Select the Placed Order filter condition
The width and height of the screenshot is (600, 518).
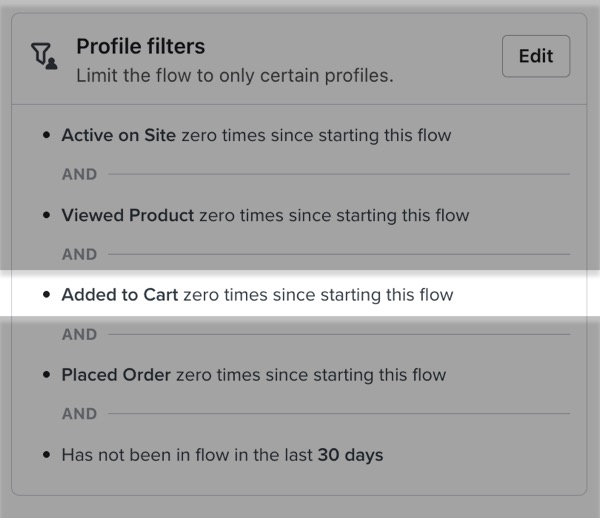click(x=254, y=375)
